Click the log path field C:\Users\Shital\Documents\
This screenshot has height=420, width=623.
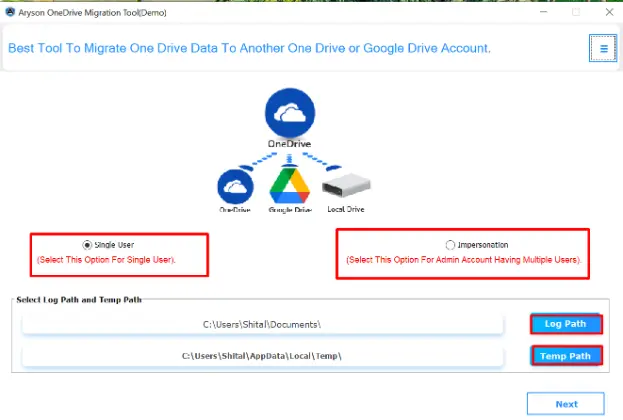[262, 325]
